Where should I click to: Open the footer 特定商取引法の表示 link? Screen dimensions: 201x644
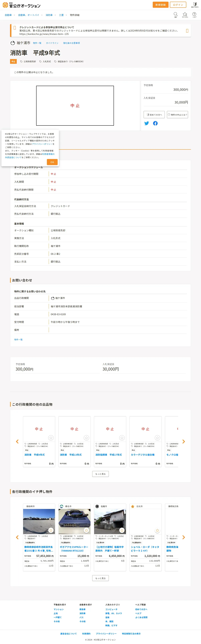131,633
